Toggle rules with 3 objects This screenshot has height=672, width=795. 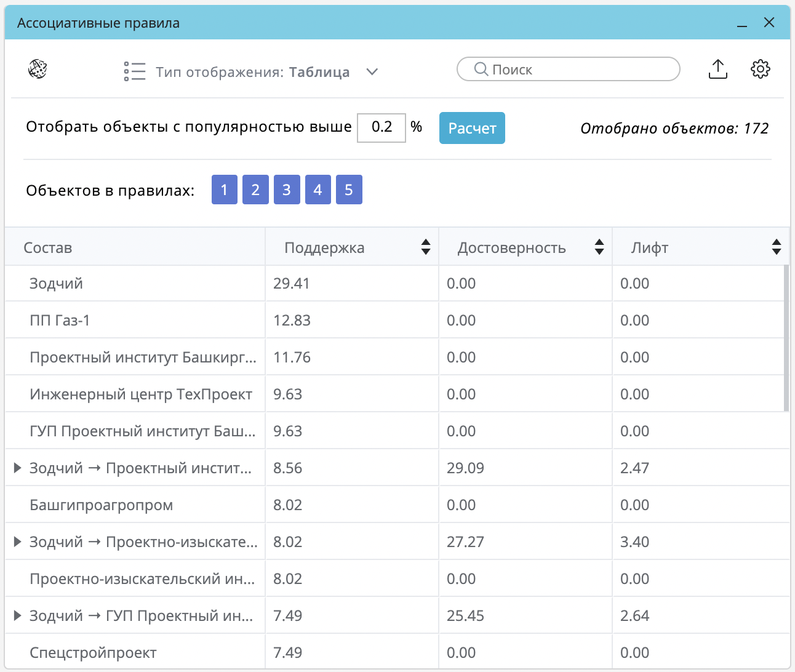tap(287, 190)
